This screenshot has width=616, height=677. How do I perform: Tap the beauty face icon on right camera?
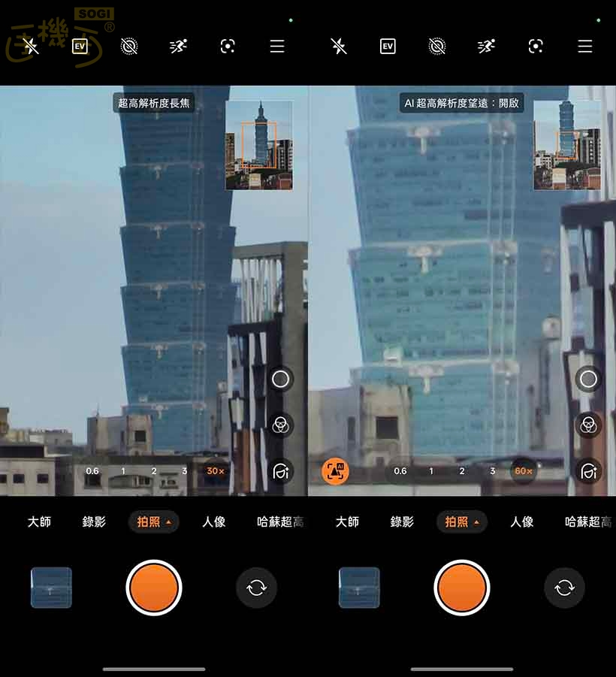click(588, 471)
